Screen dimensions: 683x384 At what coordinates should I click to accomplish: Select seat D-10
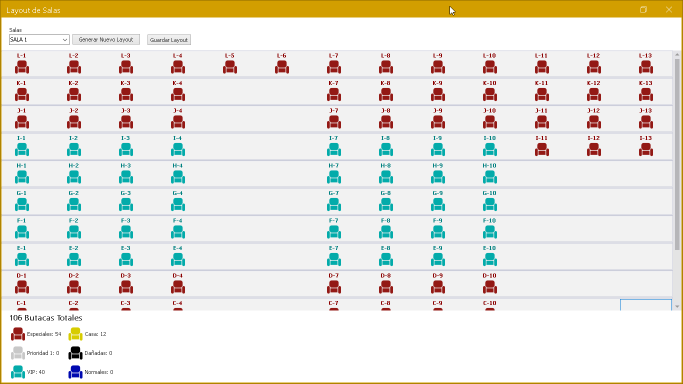(x=490, y=286)
